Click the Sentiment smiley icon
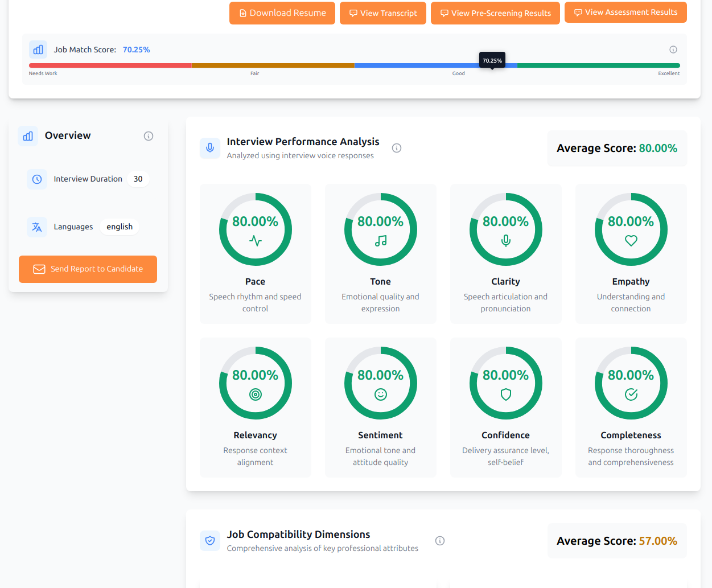The height and width of the screenshot is (588, 712). pyautogui.click(x=380, y=394)
